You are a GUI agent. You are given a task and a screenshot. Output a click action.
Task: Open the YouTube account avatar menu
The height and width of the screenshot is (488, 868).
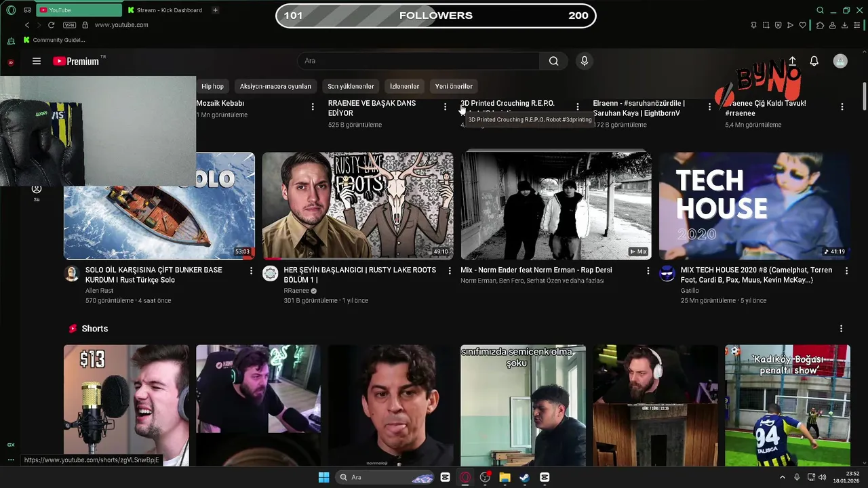(840, 61)
